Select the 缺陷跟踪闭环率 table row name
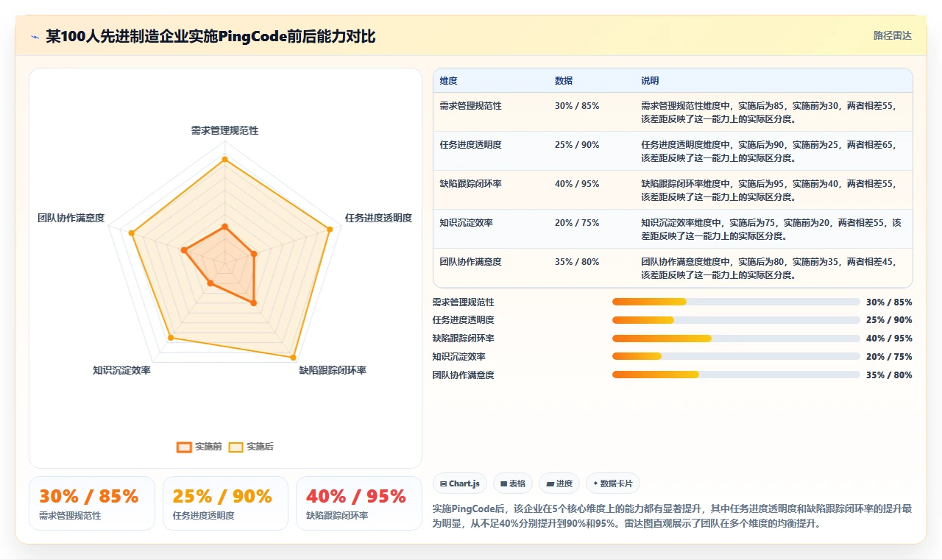The width and height of the screenshot is (942, 560). [x=470, y=184]
